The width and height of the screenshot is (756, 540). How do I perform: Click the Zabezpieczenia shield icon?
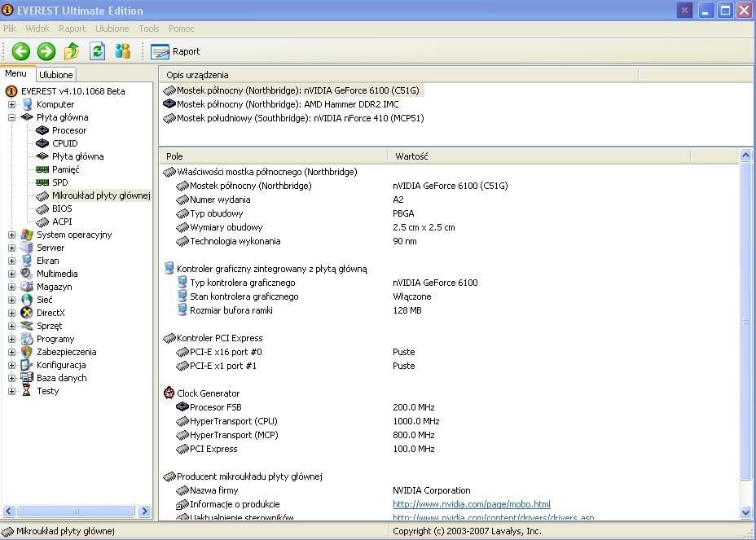[27, 352]
